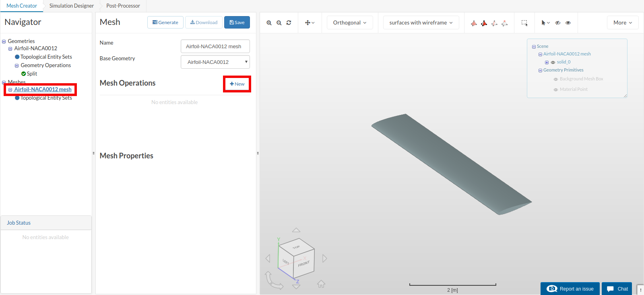
Task: Open the Job Status panel header
Action: 46,223
